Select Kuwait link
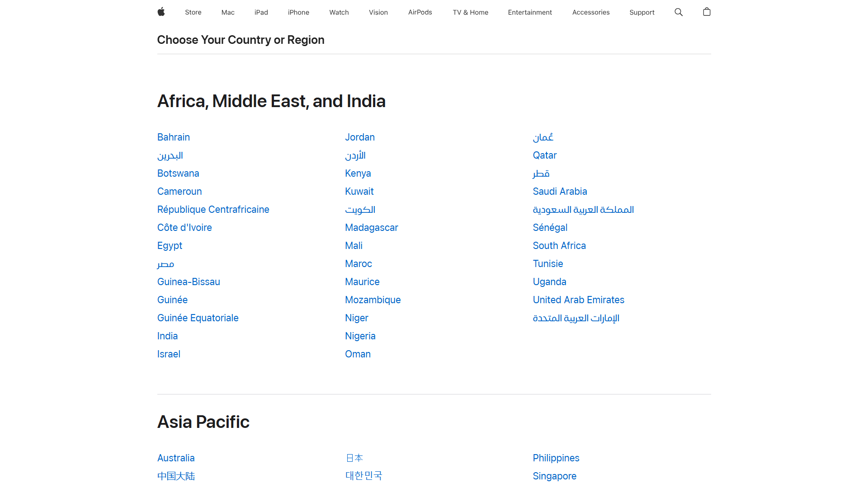Screen dimensions: 868x488 click(x=359, y=192)
